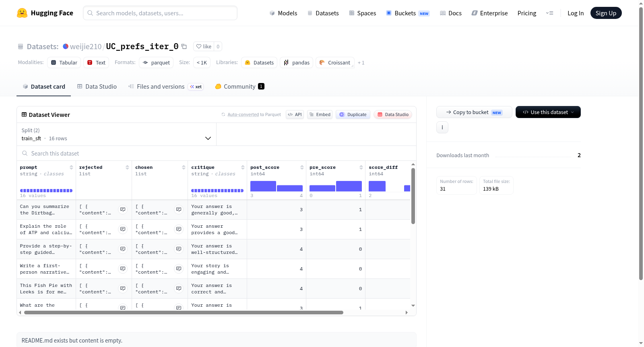The width and height of the screenshot is (644, 347).
Task: Sort by the prompt column arrows icon
Action: click(71, 167)
